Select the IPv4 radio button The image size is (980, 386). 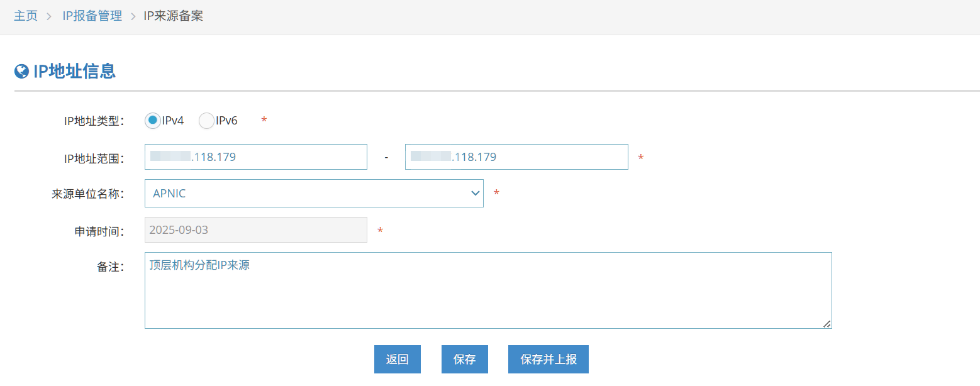(x=152, y=120)
